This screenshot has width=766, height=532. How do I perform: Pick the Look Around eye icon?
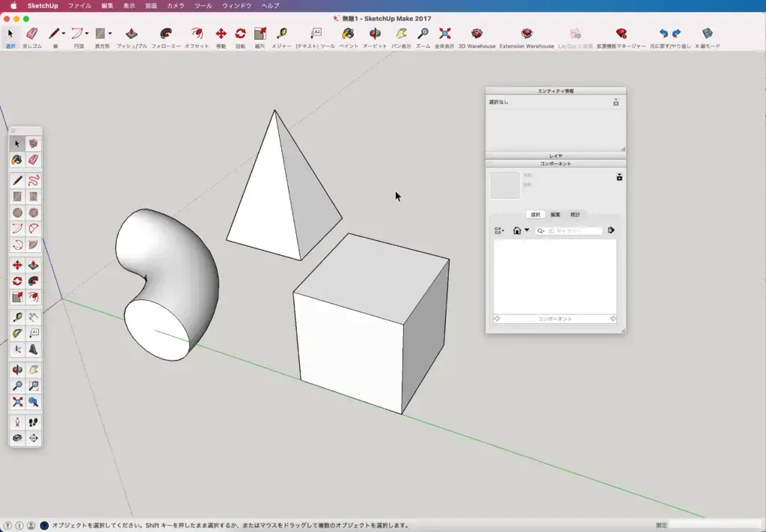click(x=17, y=438)
